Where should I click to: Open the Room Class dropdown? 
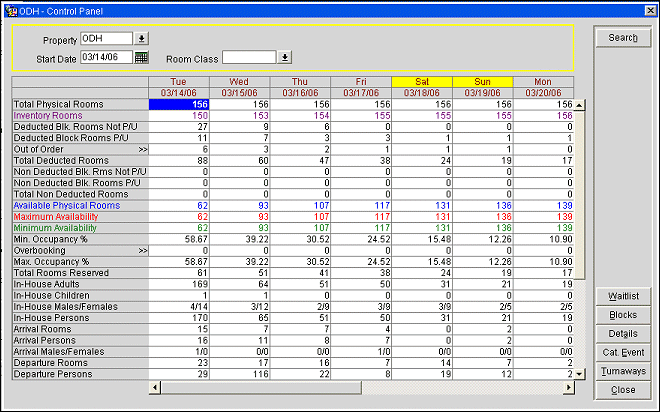tap(285, 57)
